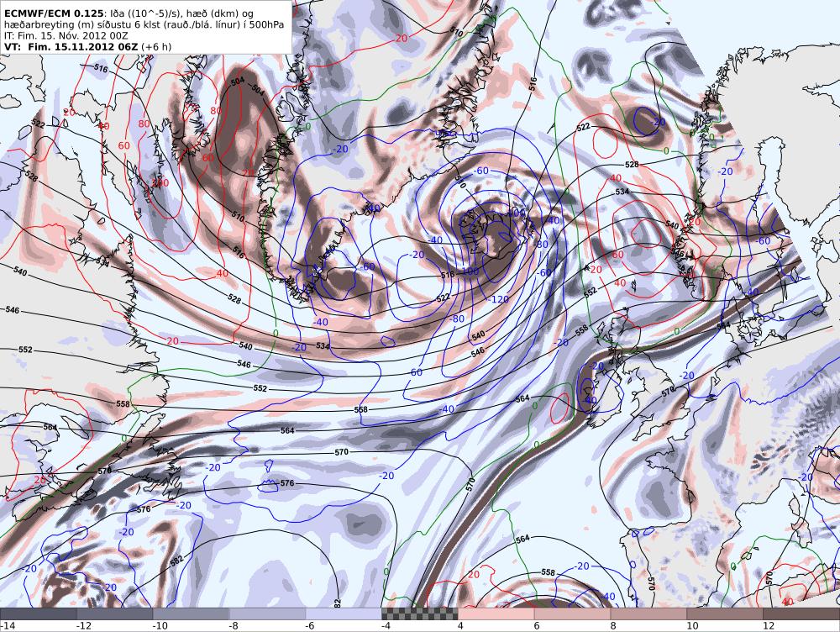Click the '-14' legend scale label
840x632 pixels.
[x=8, y=625]
